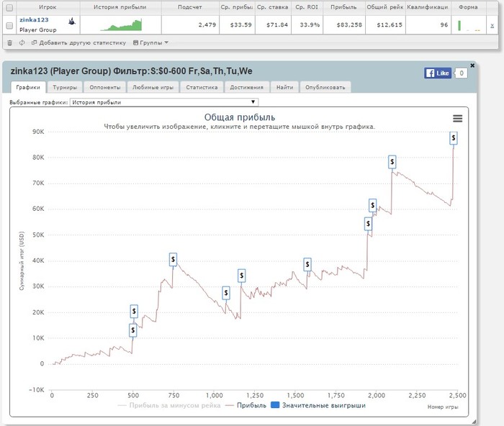Open the Опубликовать tab
504x426 pixels.
[x=325, y=87]
